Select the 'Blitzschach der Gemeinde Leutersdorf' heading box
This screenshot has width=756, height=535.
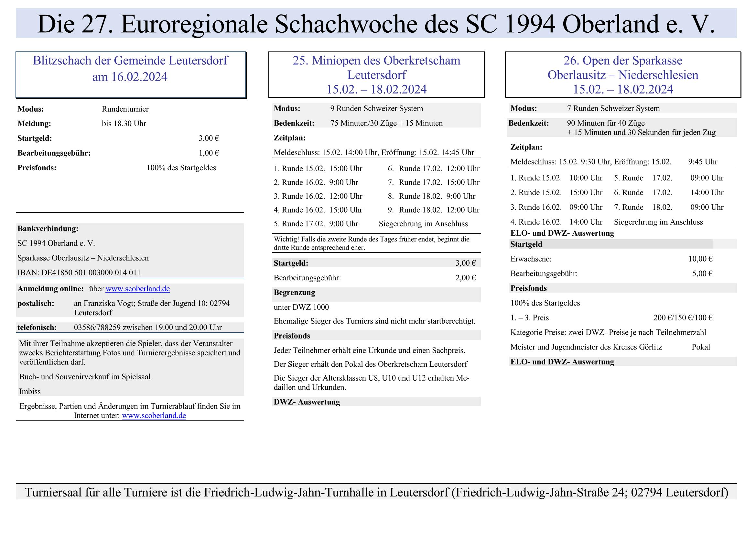point(131,75)
